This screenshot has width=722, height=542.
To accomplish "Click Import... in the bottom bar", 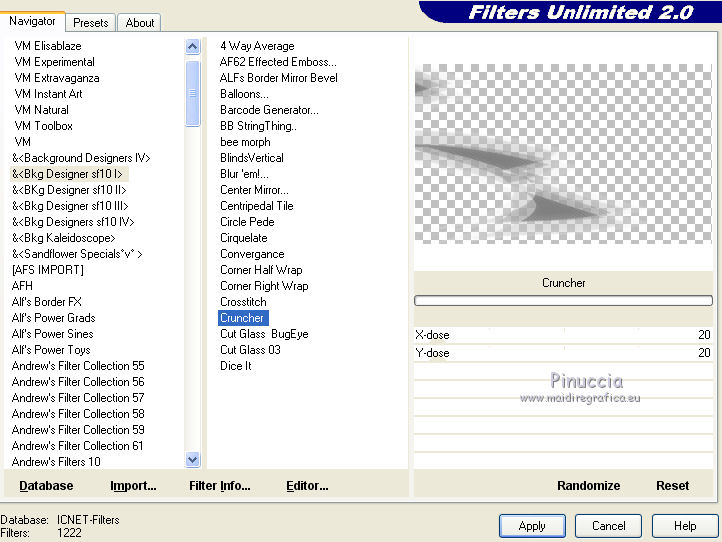I will [133, 486].
